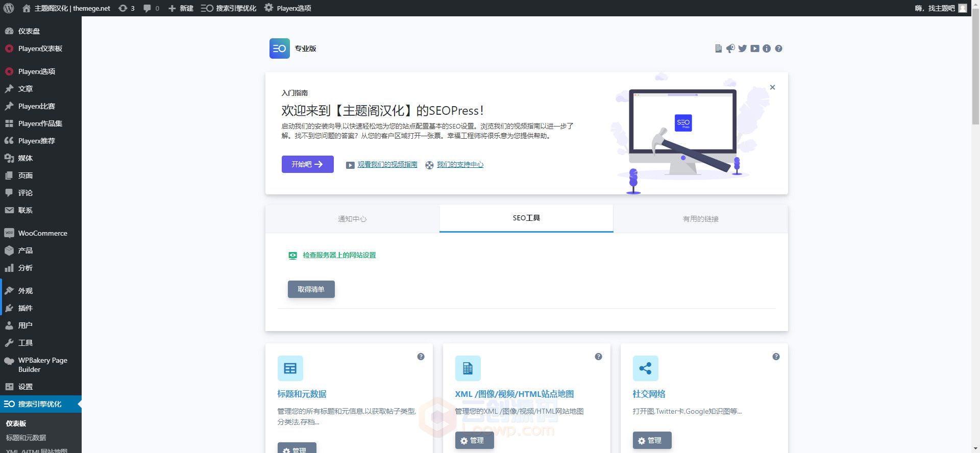
Task: Click the XML sitemap card icon
Action: 468,368
